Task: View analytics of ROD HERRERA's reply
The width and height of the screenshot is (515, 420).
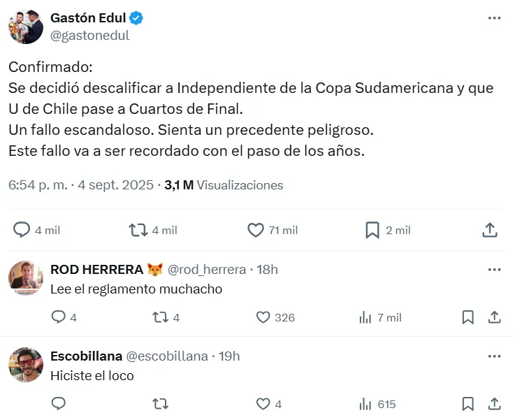Action: coord(365,317)
